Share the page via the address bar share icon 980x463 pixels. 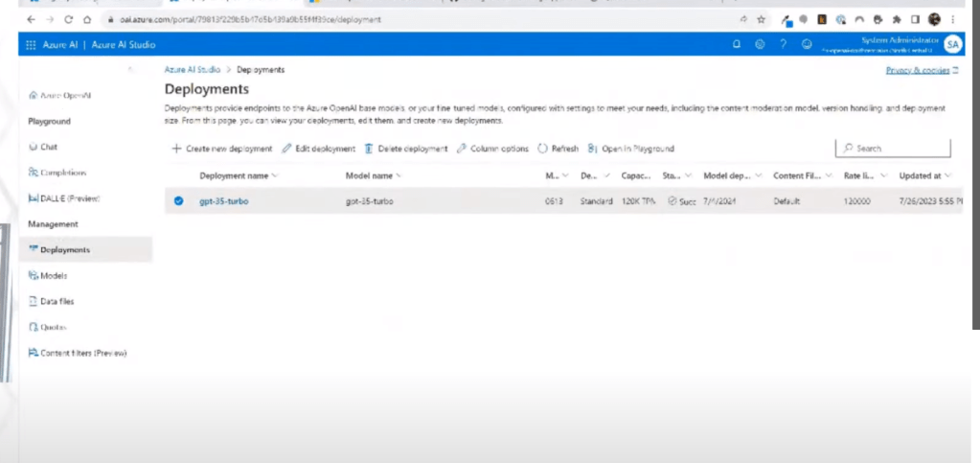pos(743,19)
